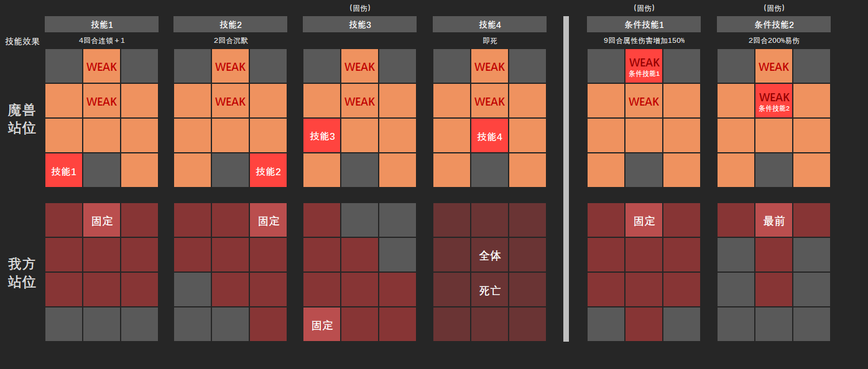
Task: Select the 最前 cell in ally grid
Action: pos(773,221)
